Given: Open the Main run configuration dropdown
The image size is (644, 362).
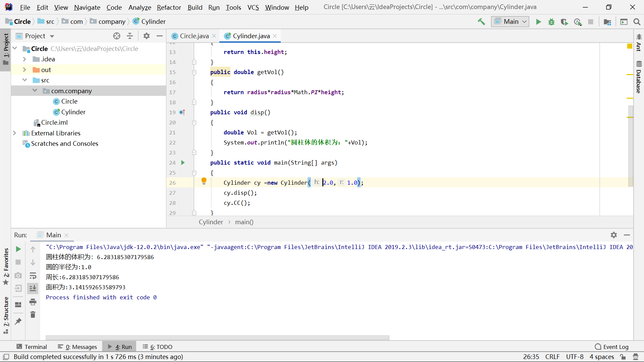Looking at the screenshot, I should coord(510,22).
